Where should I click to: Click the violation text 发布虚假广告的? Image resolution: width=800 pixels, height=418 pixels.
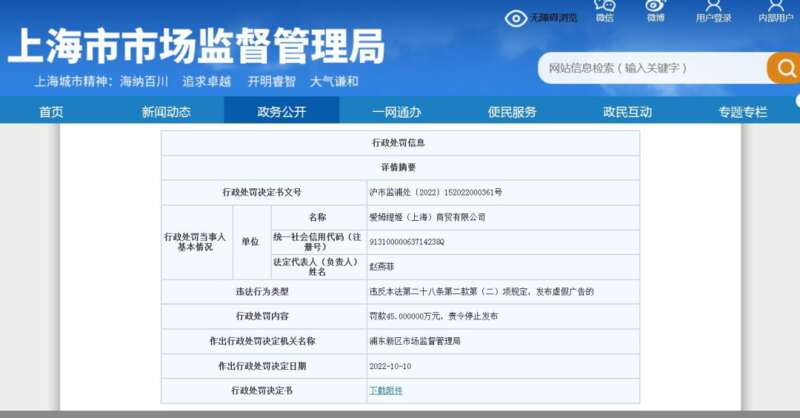coord(565,291)
